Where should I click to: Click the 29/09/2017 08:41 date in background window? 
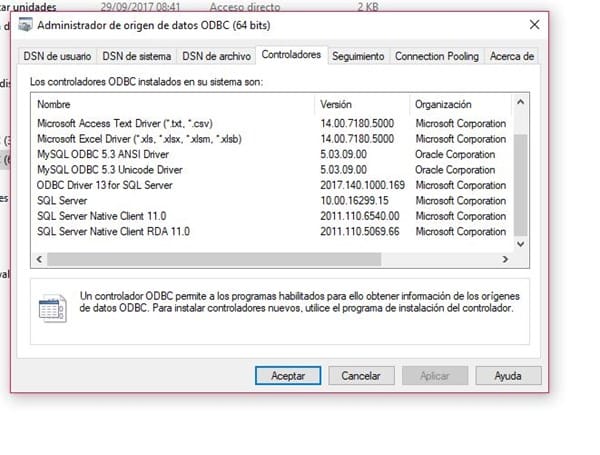[140, 7]
